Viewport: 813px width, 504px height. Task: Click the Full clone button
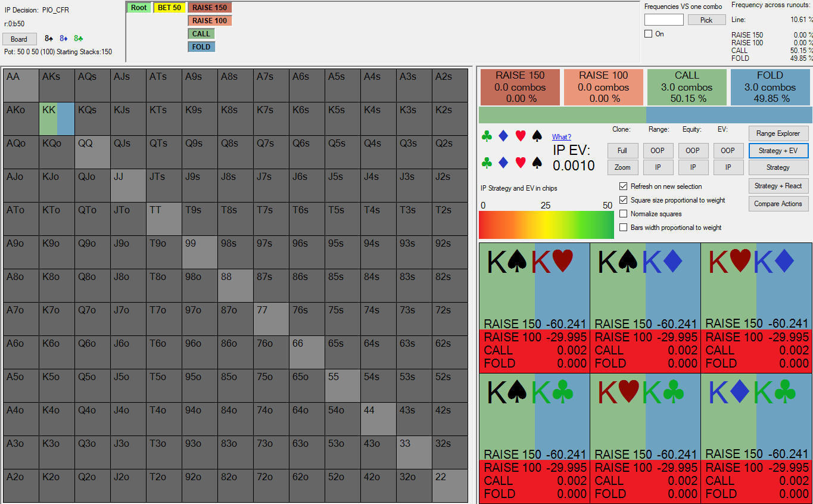coord(622,151)
